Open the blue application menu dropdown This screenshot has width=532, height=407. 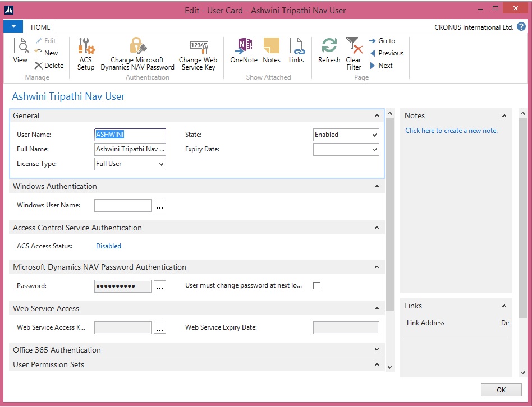[x=13, y=26]
